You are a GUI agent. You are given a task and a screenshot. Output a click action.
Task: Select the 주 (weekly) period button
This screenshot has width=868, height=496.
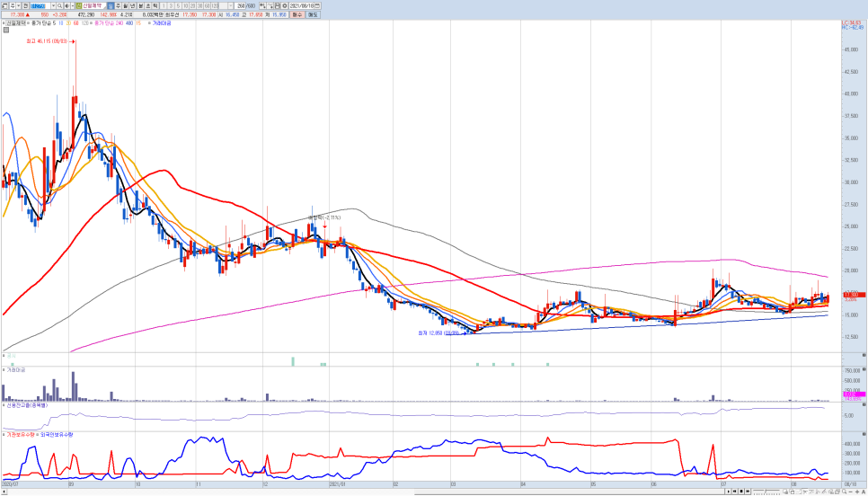tap(118, 5)
